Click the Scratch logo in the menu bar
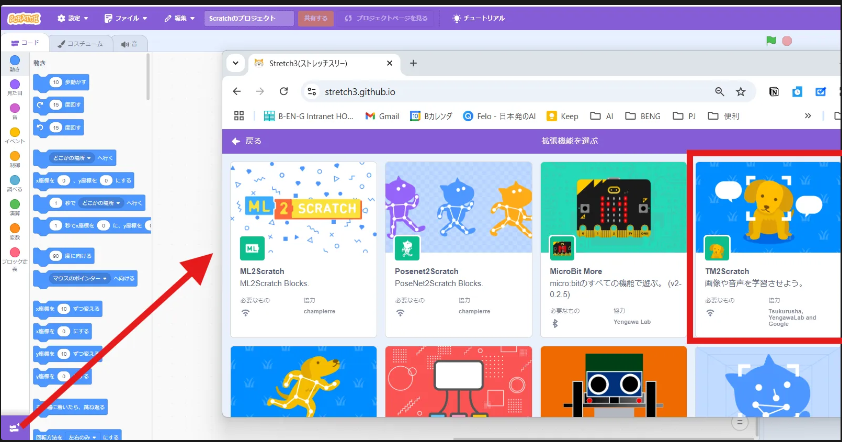This screenshot has height=442, width=842. (x=24, y=18)
